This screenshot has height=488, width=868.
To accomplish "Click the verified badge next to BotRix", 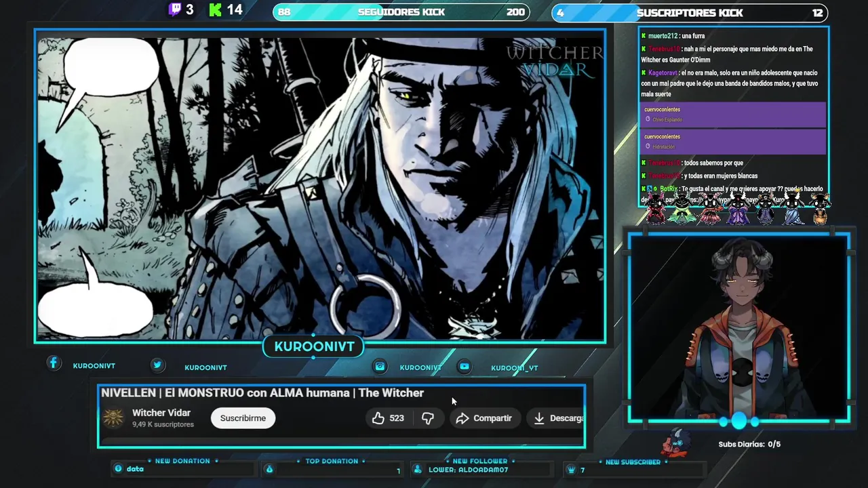I will (x=655, y=189).
